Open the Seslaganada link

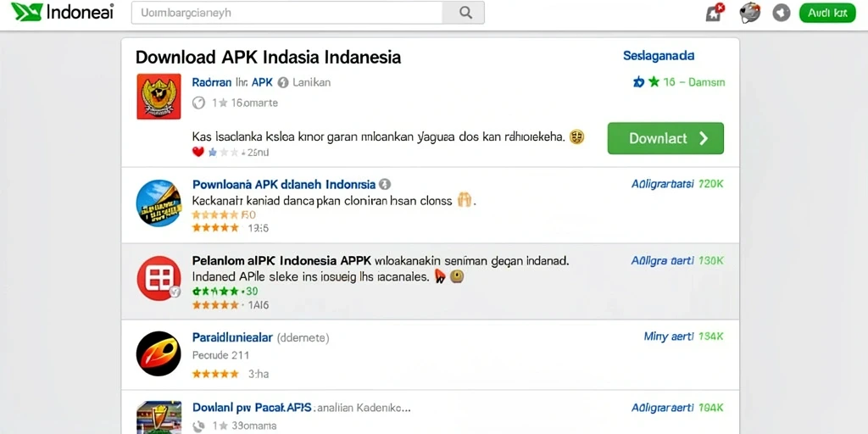coord(658,55)
